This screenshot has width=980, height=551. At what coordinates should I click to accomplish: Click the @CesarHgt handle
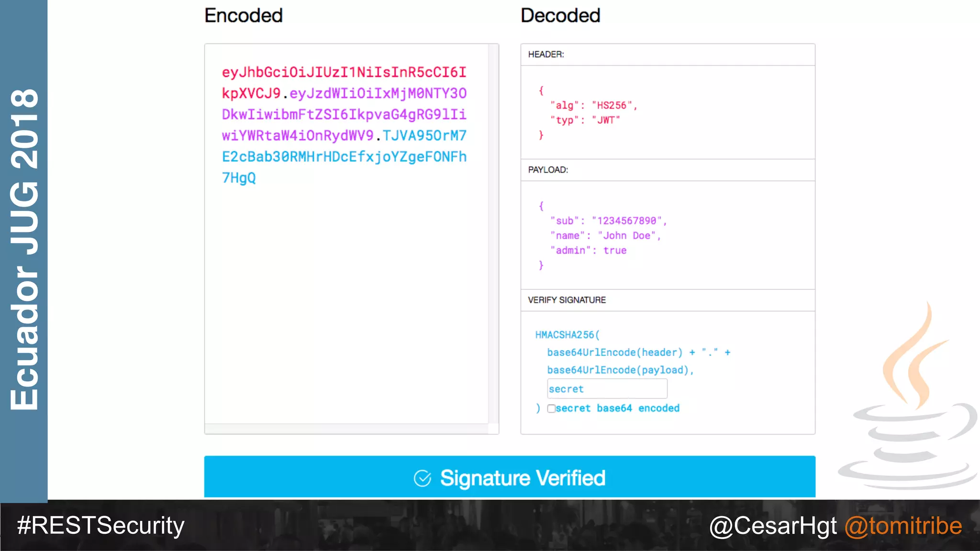773,526
